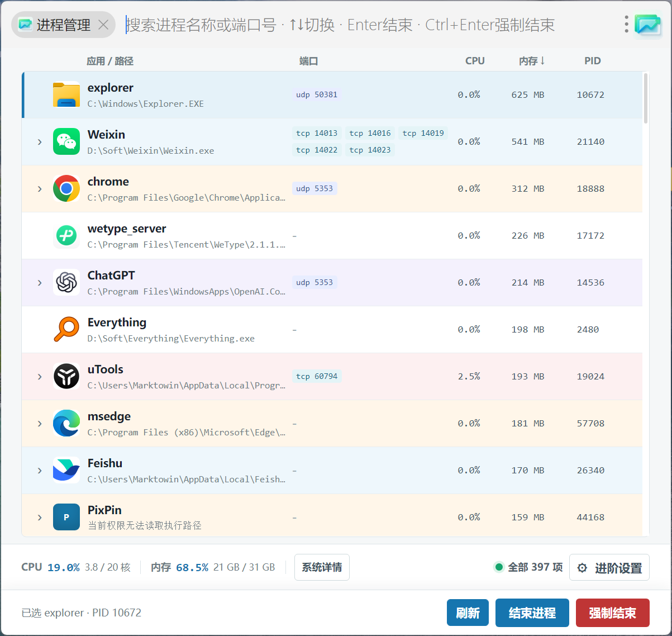Expand the chrome process group
This screenshot has width=672, height=636.
coord(40,189)
